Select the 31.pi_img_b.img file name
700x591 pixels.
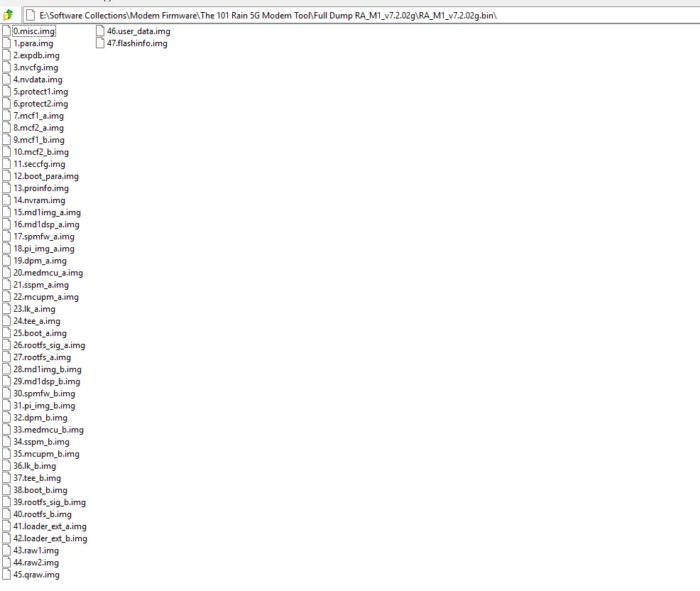(x=44, y=405)
